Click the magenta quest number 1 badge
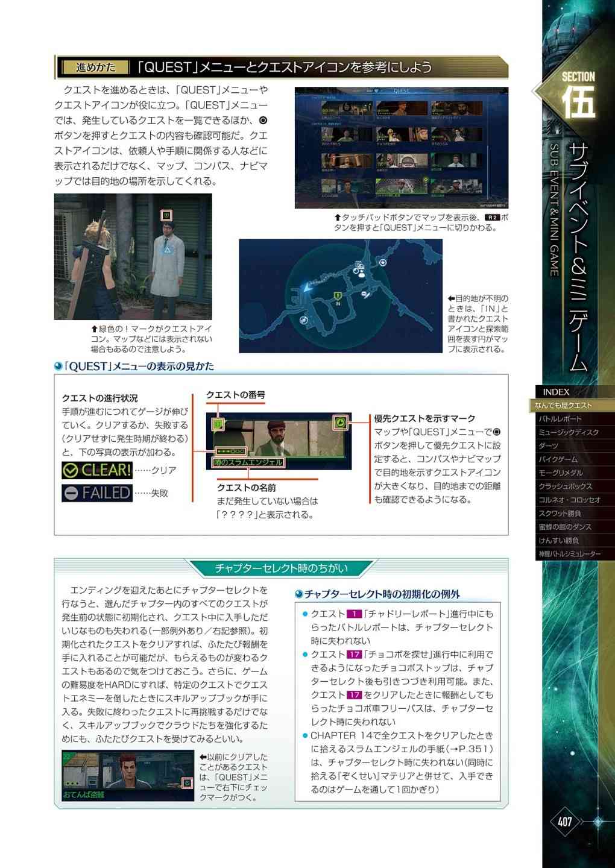The image size is (615, 868). pyautogui.click(x=354, y=614)
